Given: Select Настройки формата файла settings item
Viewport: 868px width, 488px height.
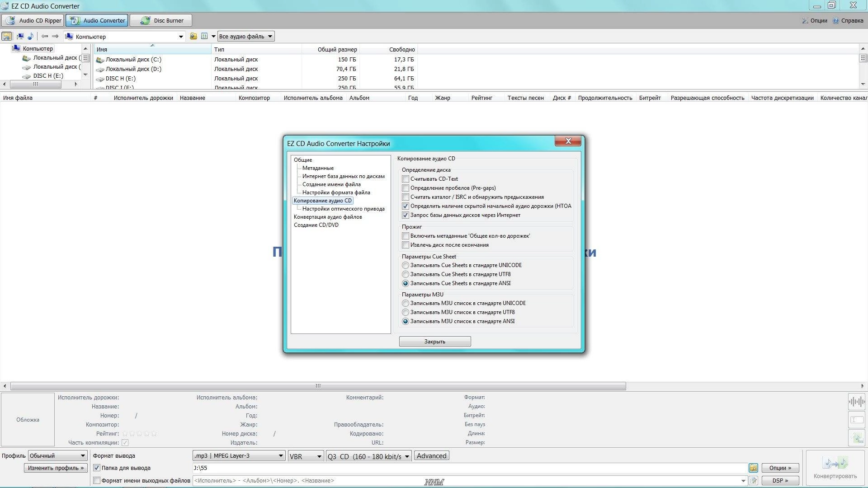Looking at the screenshot, I should click(x=336, y=192).
